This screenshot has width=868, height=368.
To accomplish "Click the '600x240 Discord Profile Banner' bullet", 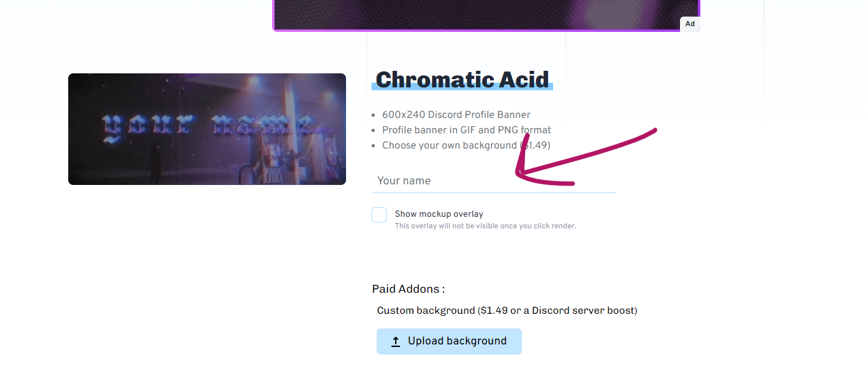I will click(456, 115).
